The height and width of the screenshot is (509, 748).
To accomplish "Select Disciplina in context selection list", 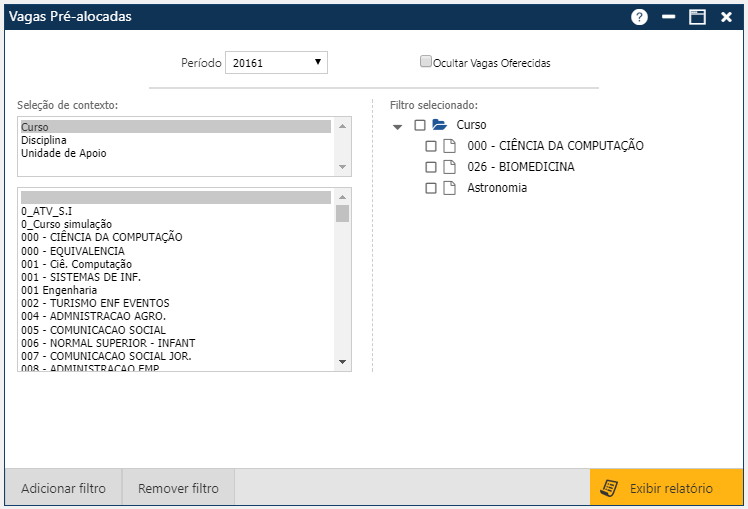I will point(45,140).
